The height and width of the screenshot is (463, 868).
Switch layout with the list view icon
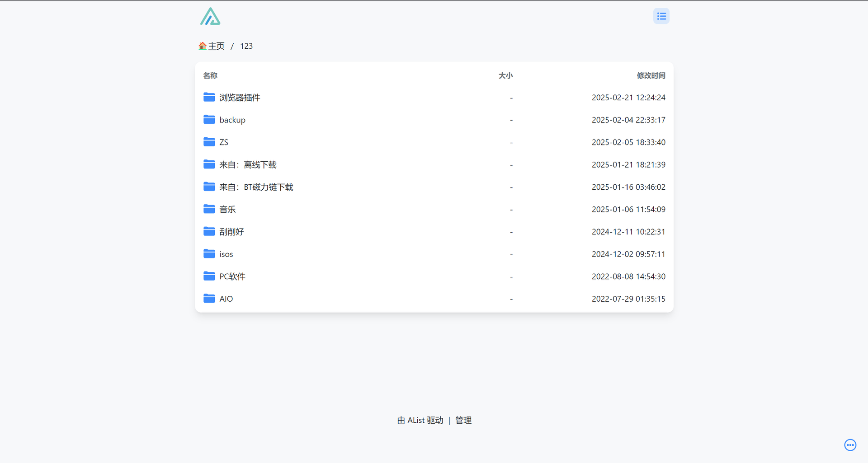[x=661, y=16]
